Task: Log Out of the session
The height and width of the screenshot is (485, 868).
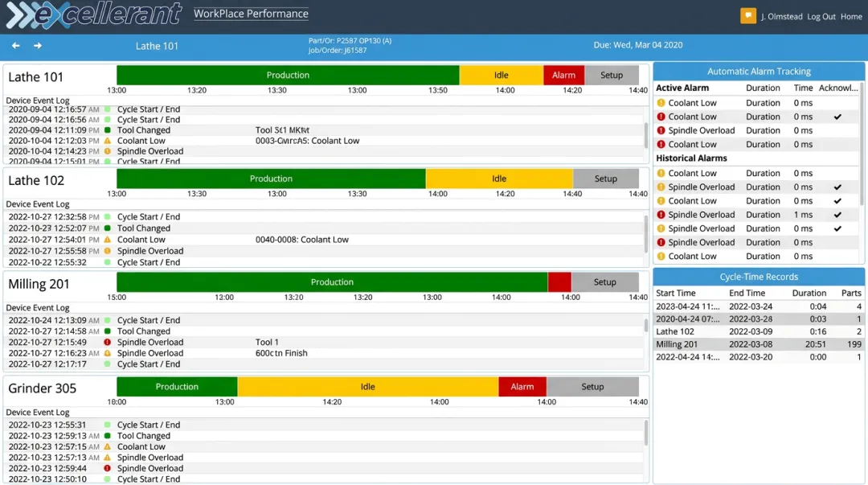Action: [821, 17]
